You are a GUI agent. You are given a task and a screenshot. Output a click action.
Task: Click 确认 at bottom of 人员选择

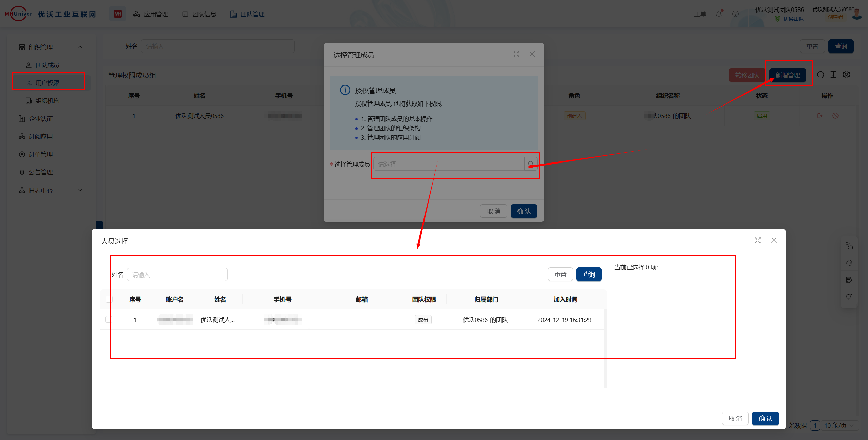click(765, 418)
